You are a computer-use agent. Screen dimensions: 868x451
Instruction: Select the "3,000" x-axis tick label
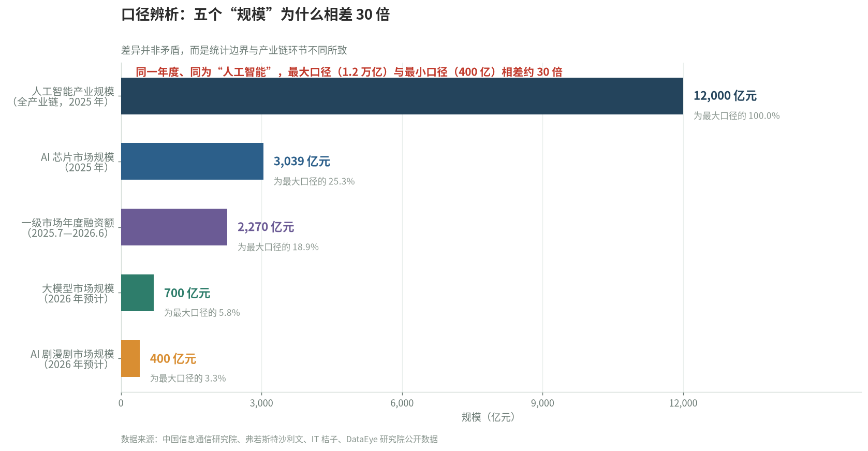tap(261, 403)
